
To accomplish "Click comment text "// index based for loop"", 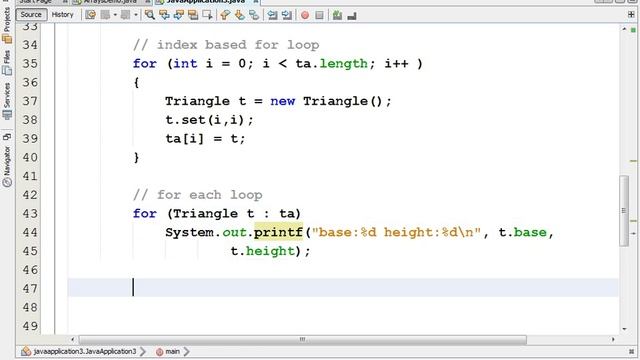I will 226,45.
